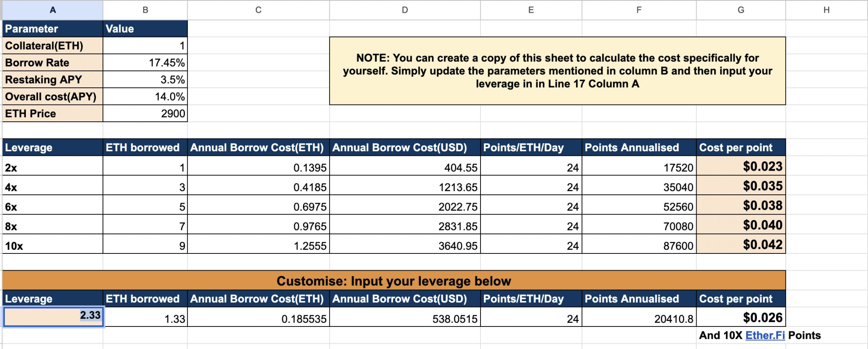This screenshot has height=349, width=868.
Task: Click the yellow NOTE box
Action: pyautogui.click(x=557, y=71)
